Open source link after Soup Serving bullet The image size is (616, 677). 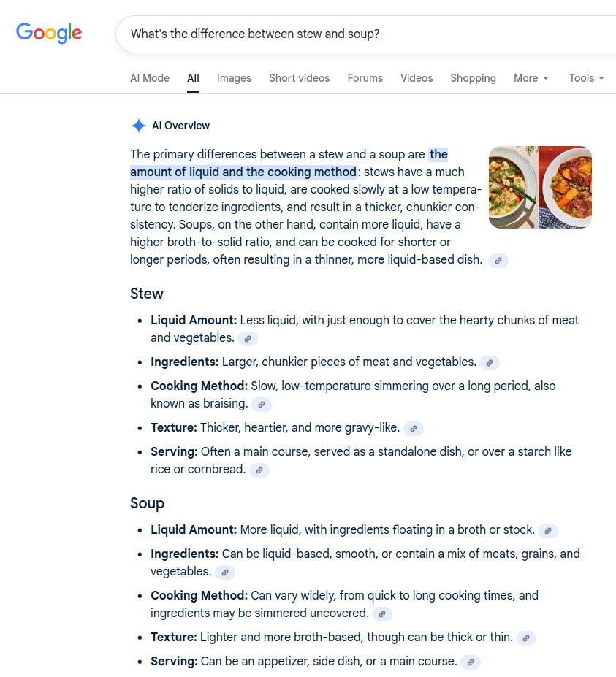pyautogui.click(x=471, y=662)
